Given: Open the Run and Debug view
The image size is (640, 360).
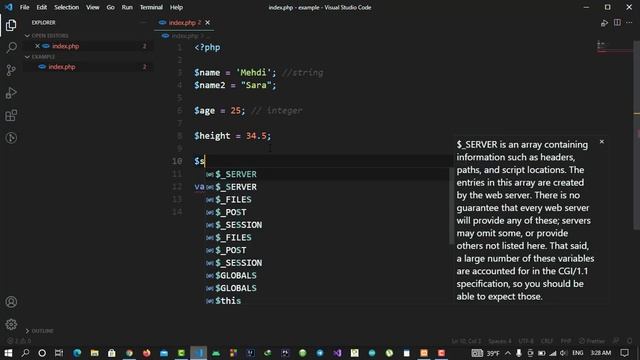Looking at the screenshot, I should [11, 93].
